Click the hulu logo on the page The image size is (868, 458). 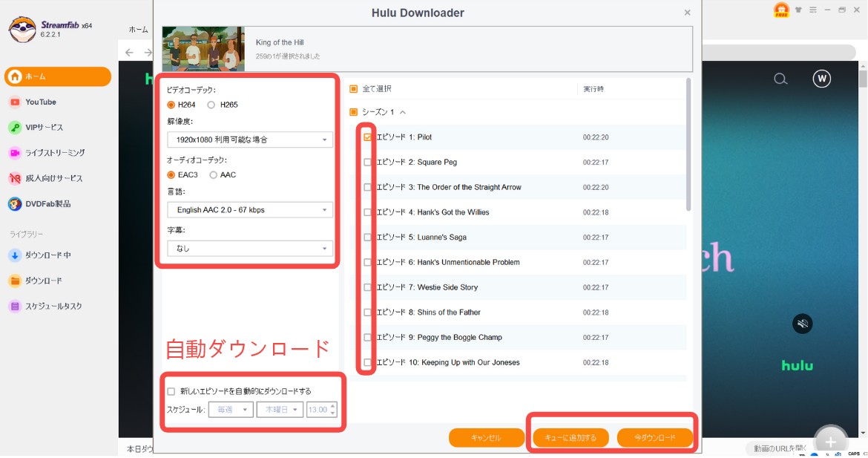(797, 365)
